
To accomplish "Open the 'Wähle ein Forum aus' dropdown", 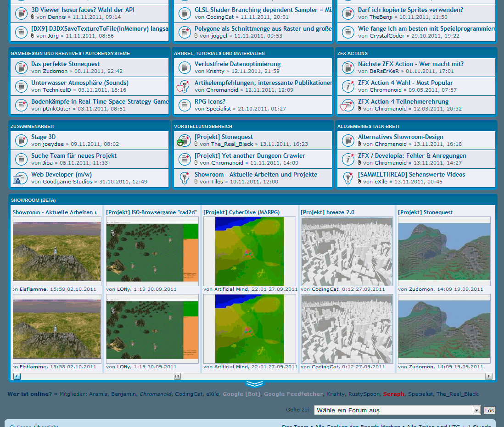I will point(398,410).
